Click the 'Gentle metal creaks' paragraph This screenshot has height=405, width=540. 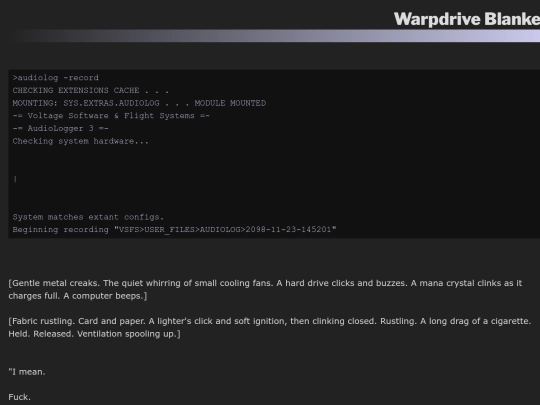(x=265, y=290)
